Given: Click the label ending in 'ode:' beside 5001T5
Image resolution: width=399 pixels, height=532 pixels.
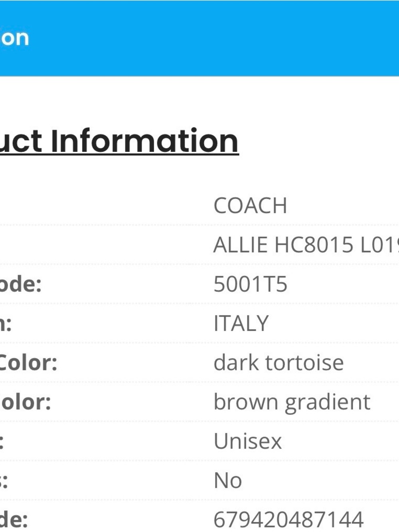Looking at the screenshot, I should [x=20, y=284].
